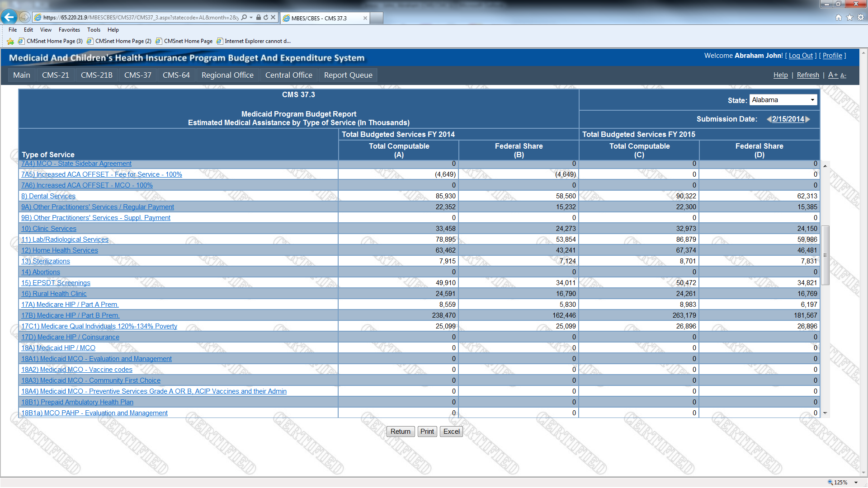Click next submission date right arrow
Screen dimensions: 868x488
pyautogui.click(x=808, y=119)
